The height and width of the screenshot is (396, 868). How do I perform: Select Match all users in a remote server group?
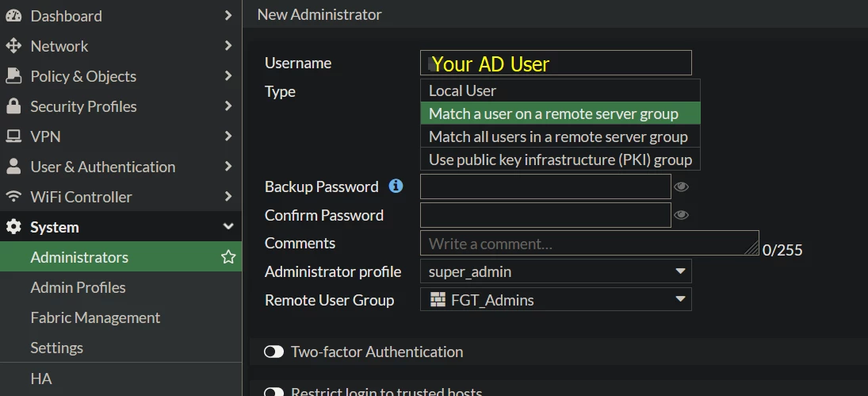[x=560, y=136]
